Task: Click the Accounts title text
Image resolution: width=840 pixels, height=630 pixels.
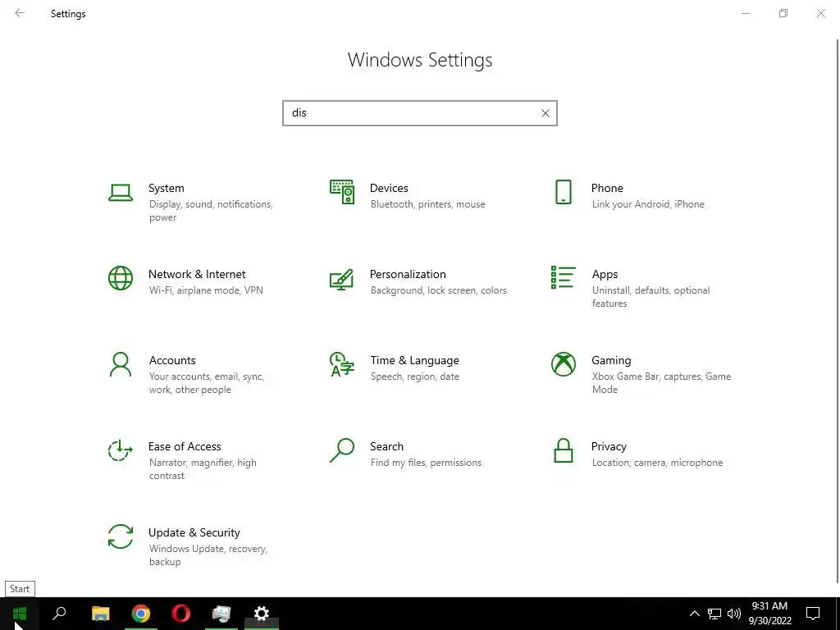Action: coord(172,361)
